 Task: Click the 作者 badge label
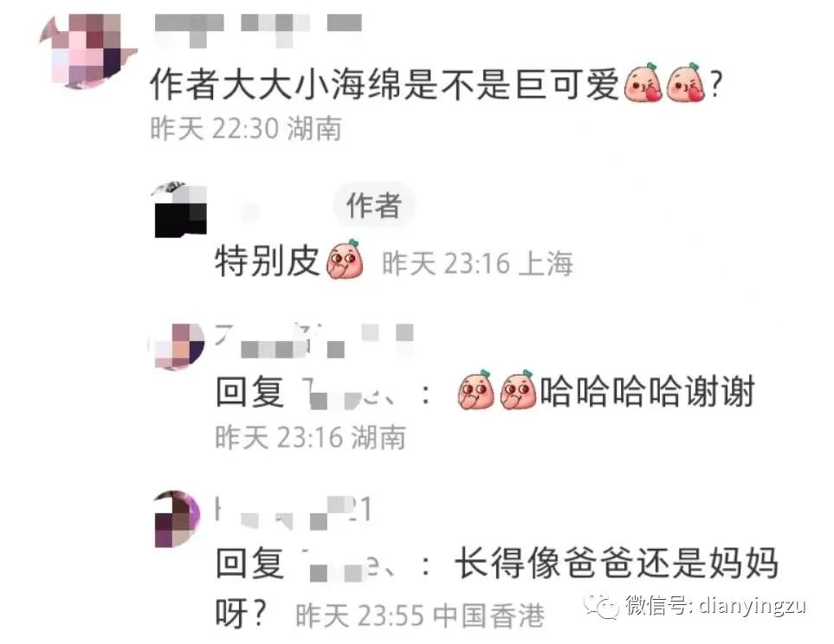click(373, 205)
